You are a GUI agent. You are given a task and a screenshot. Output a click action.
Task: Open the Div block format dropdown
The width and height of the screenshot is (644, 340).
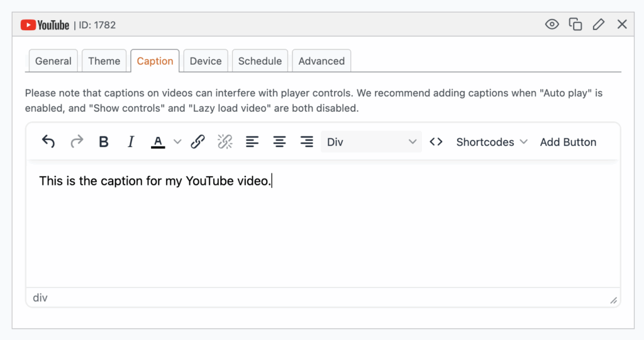pyautogui.click(x=371, y=141)
